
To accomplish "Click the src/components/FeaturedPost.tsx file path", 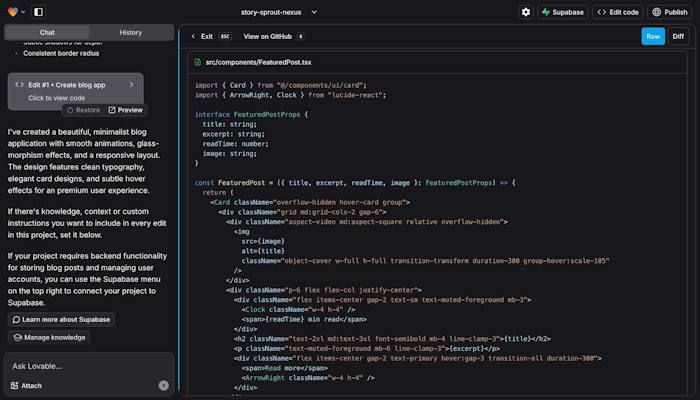I will point(258,62).
